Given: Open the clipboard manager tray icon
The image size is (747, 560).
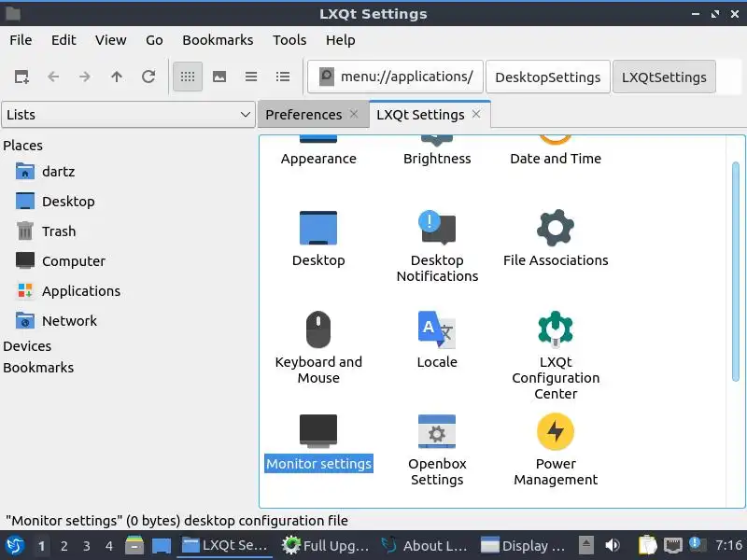Looking at the screenshot, I should (x=647, y=545).
